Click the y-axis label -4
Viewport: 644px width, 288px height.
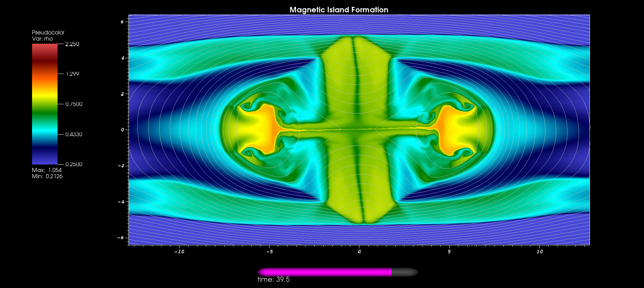point(121,202)
